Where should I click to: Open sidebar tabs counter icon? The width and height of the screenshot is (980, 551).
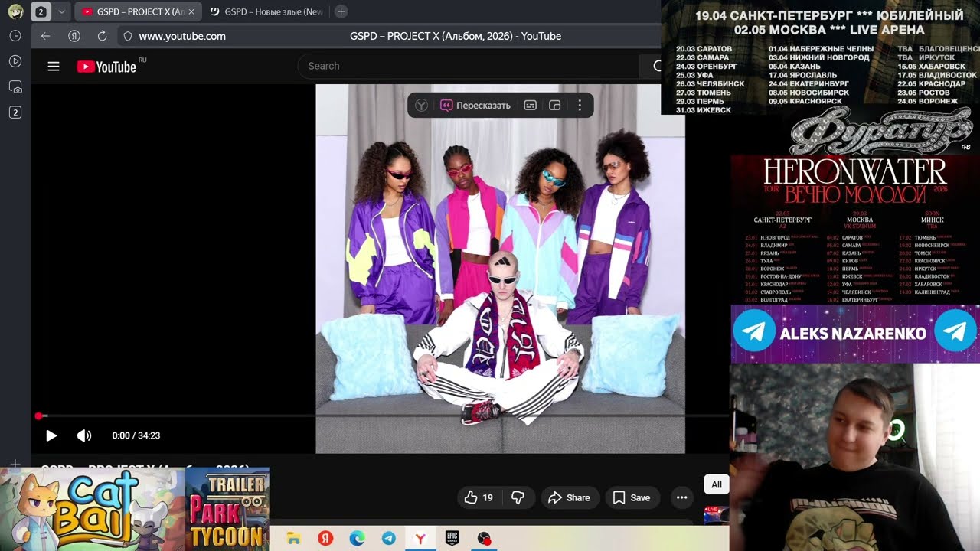tap(15, 112)
